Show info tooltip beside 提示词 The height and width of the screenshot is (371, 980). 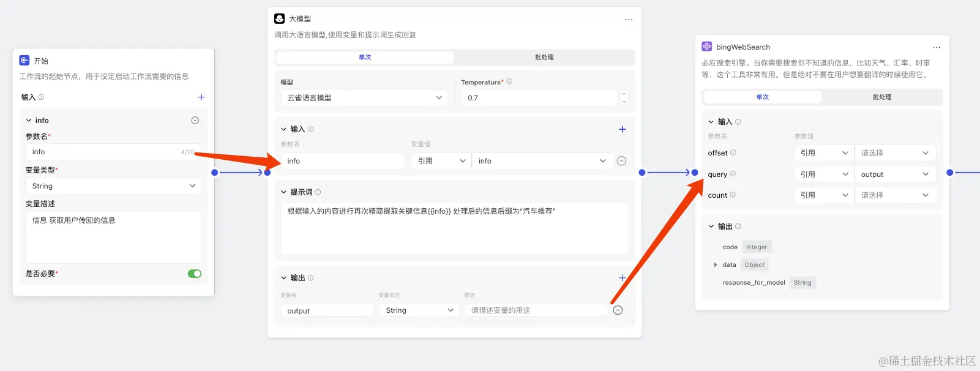click(x=318, y=192)
